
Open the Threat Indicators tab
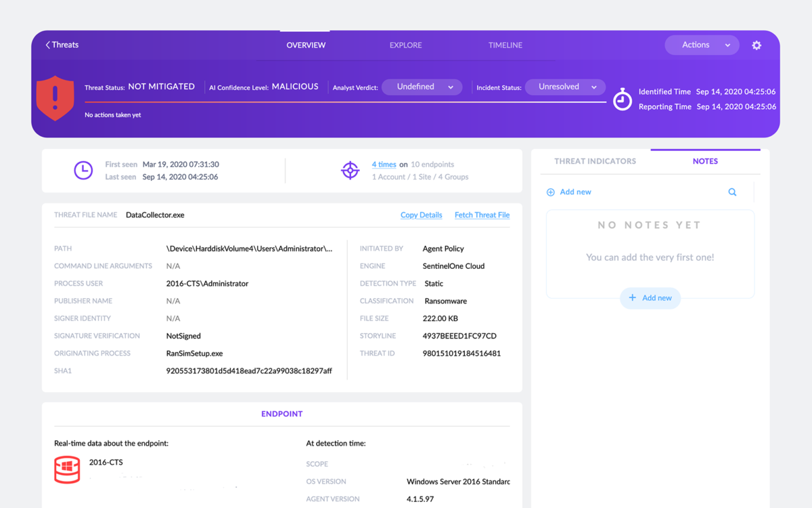tap(595, 161)
